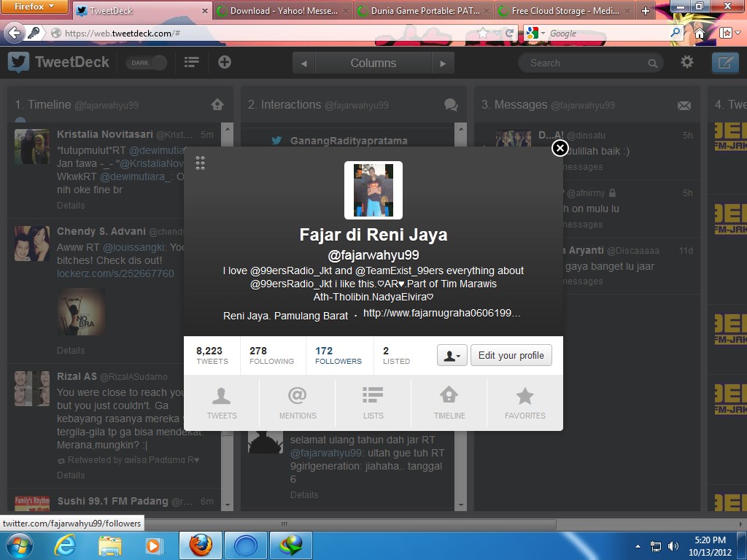Move columns right with the next arrow
747x560 pixels.
[443, 63]
